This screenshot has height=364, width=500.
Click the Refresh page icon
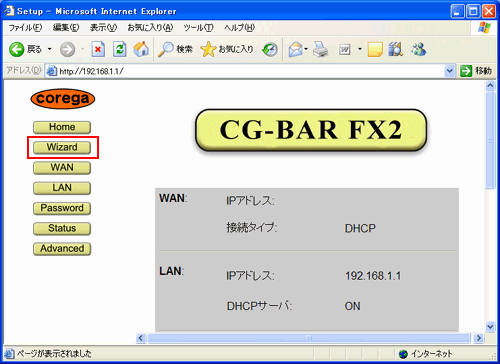coord(120,50)
